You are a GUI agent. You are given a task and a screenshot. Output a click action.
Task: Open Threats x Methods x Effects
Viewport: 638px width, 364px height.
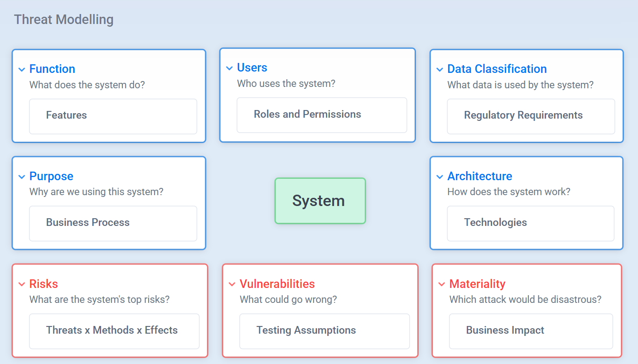point(114,331)
